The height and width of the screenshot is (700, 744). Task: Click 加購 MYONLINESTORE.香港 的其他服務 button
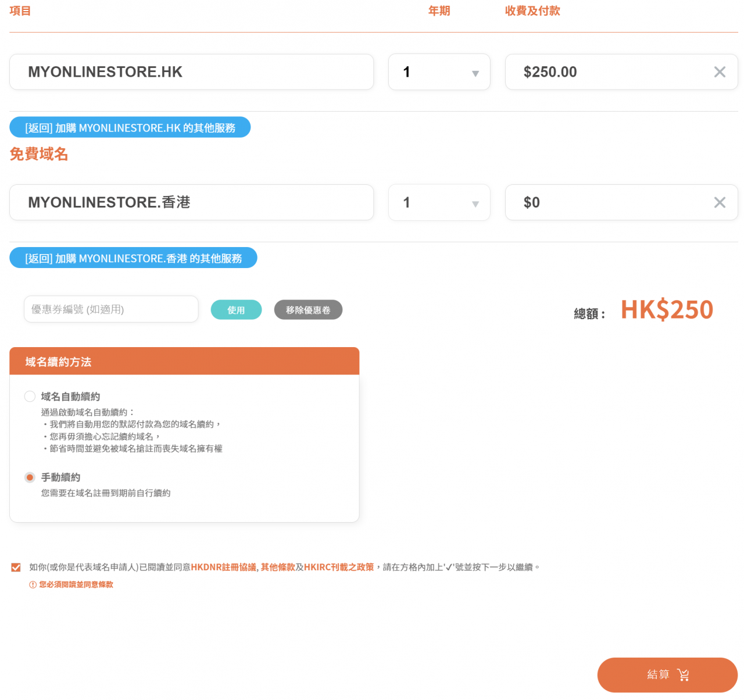pyautogui.click(x=133, y=258)
